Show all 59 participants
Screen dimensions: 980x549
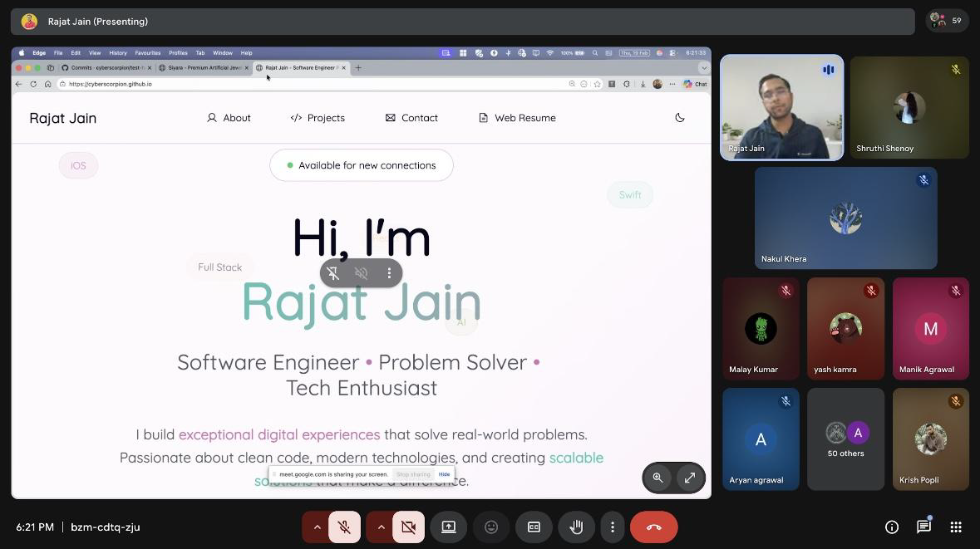tap(947, 21)
